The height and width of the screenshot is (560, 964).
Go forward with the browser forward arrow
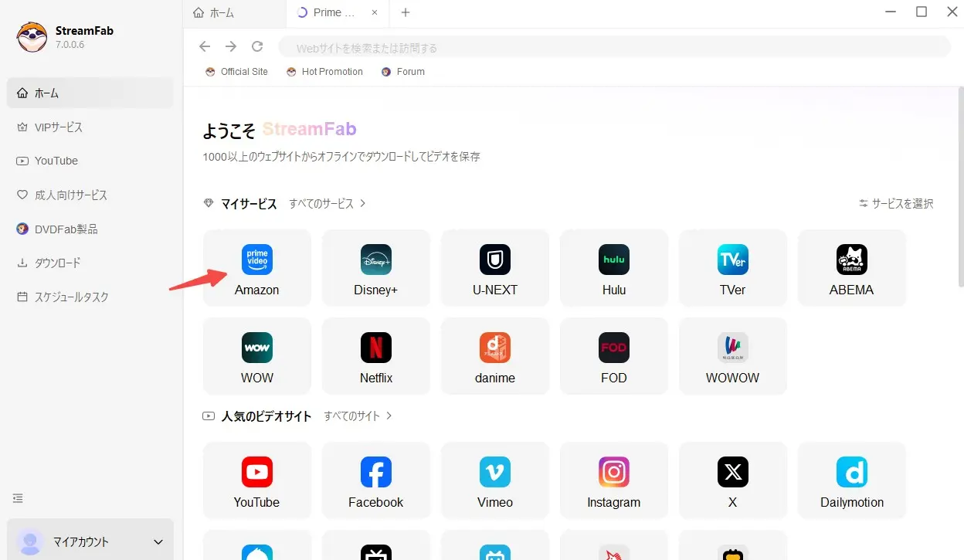pos(231,47)
